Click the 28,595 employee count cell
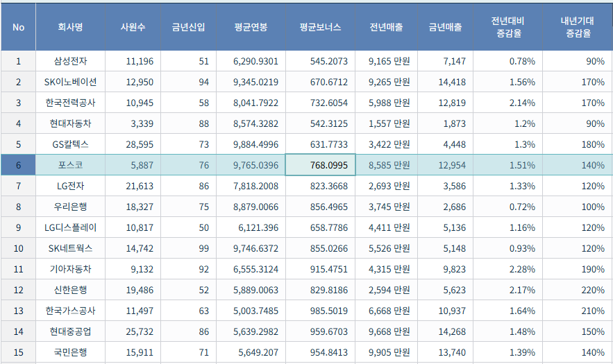 tap(133, 144)
